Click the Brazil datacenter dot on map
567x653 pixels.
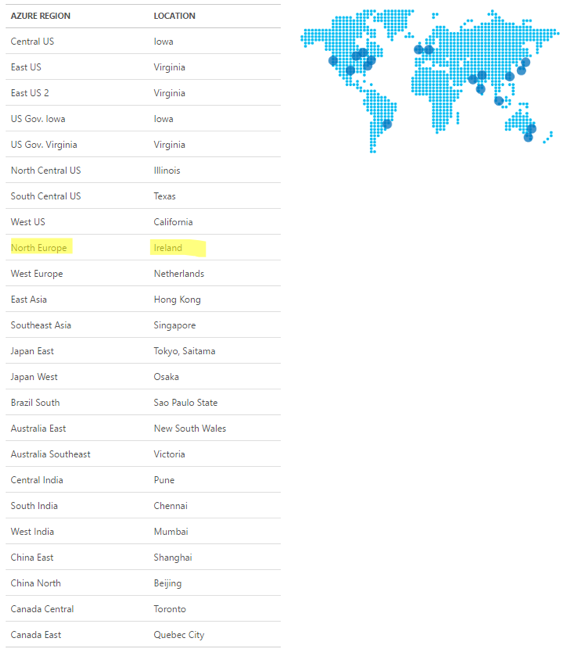(387, 124)
